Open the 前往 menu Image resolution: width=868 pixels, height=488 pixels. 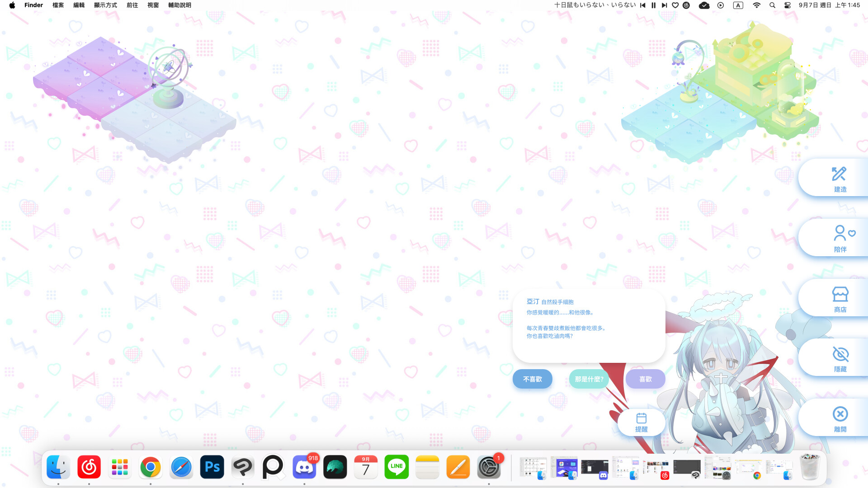coord(132,5)
